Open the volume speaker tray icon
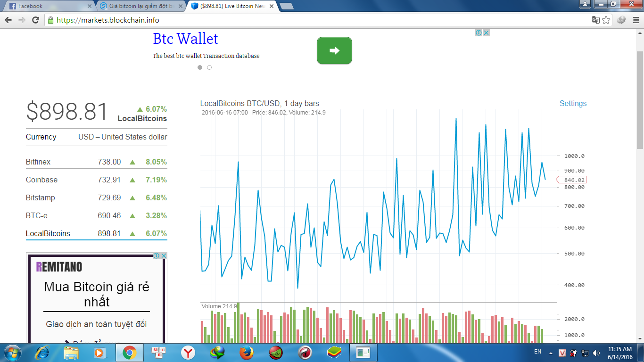Image resolution: width=644 pixels, height=362 pixels. click(596, 353)
